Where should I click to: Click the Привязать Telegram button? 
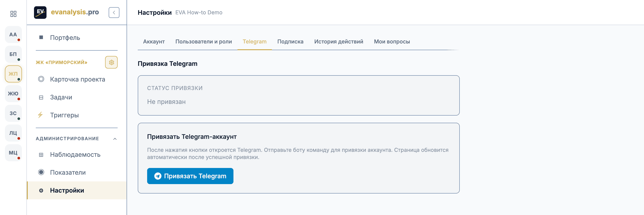[x=190, y=176]
